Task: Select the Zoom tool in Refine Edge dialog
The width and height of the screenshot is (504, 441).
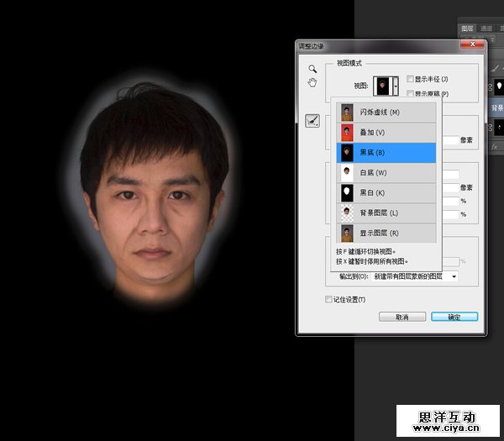Action: click(x=312, y=68)
